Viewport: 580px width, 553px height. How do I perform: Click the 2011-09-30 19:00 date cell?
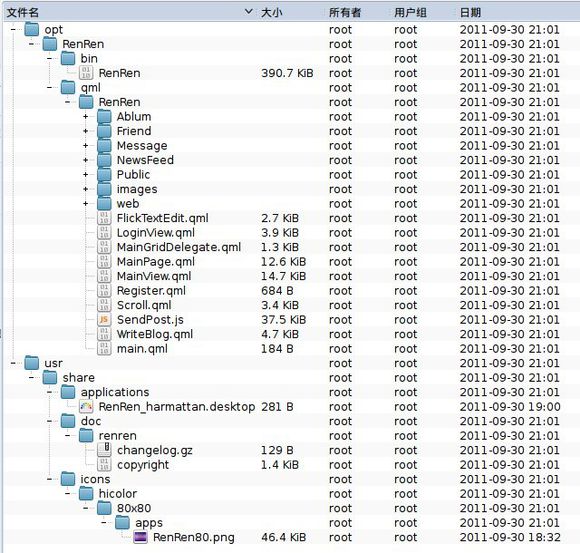coord(510,407)
